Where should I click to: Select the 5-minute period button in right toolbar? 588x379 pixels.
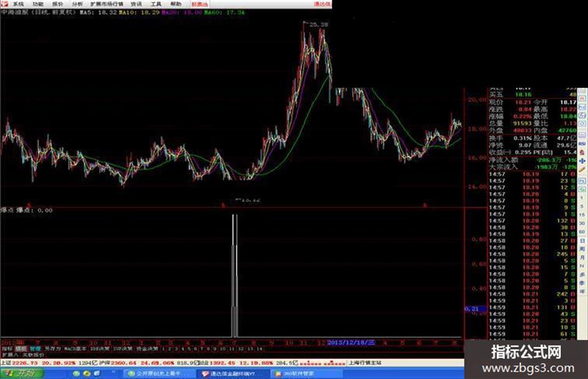[x=582, y=205]
